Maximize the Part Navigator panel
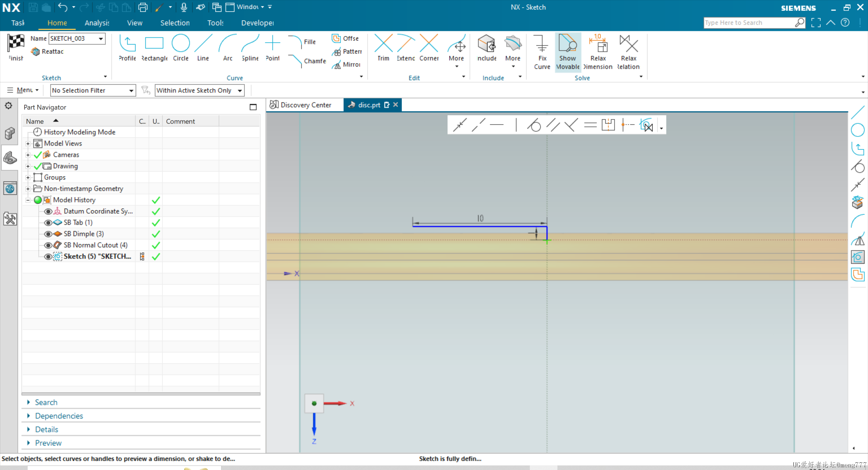Screen dimensions: 868x470 coord(253,107)
